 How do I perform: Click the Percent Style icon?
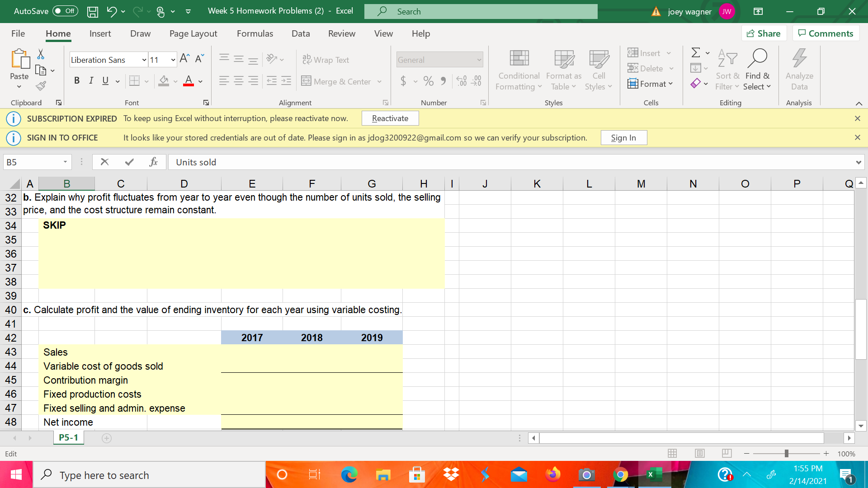pos(429,81)
